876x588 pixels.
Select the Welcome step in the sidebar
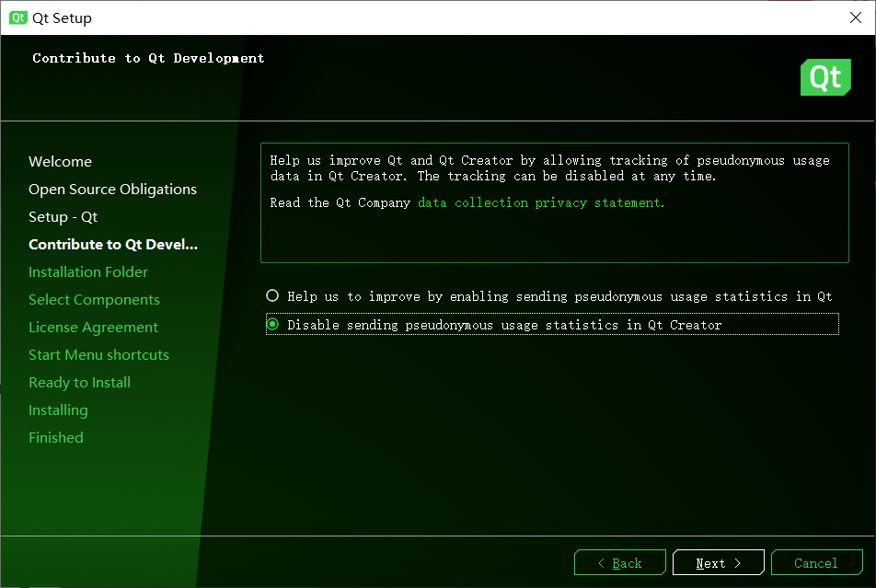click(x=61, y=162)
